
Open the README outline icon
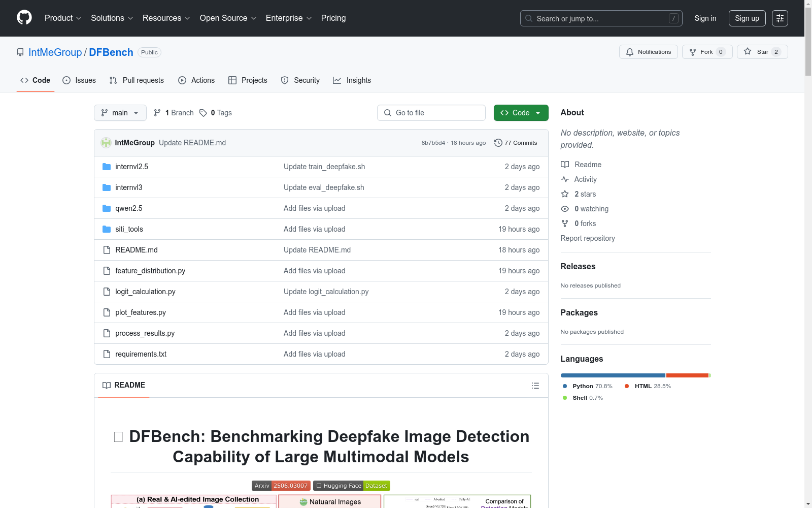[x=535, y=386]
